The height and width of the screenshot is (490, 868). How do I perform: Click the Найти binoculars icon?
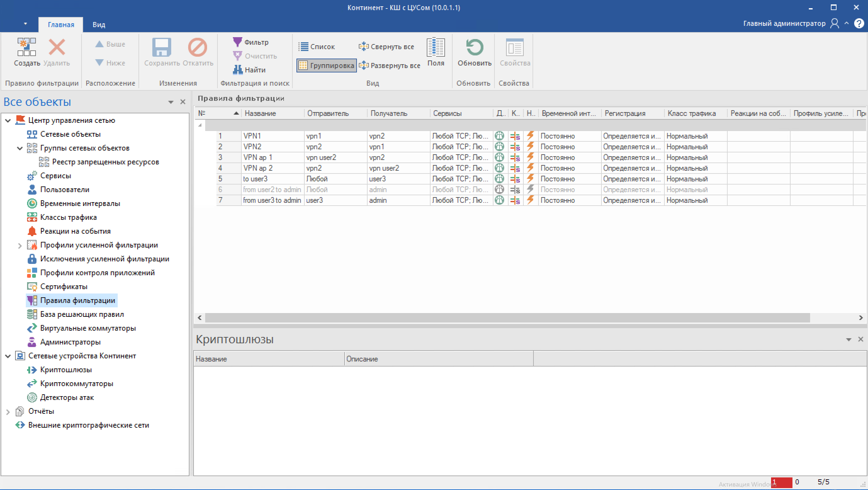pyautogui.click(x=238, y=70)
